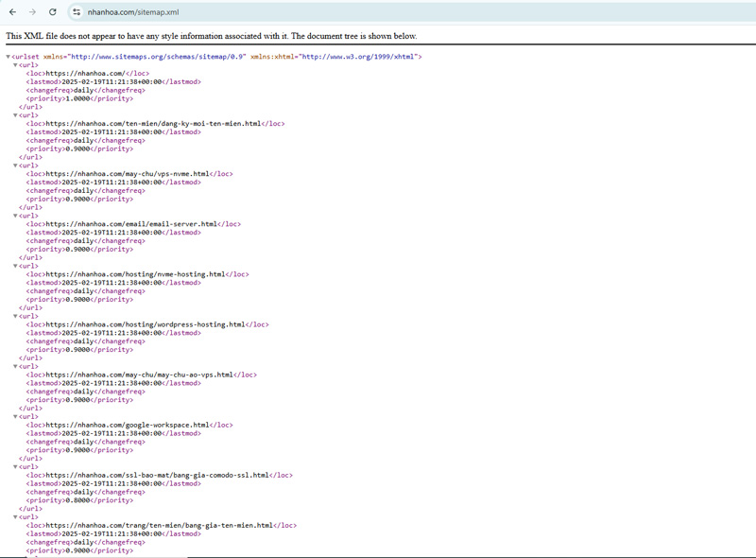Collapse url node containing wordpress-hosting.html

click(x=16, y=316)
